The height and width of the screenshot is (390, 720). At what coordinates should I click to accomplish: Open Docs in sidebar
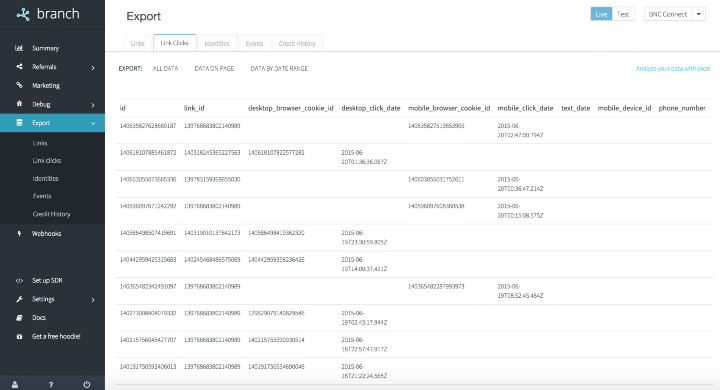pyautogui.click(x=39, y=317)
